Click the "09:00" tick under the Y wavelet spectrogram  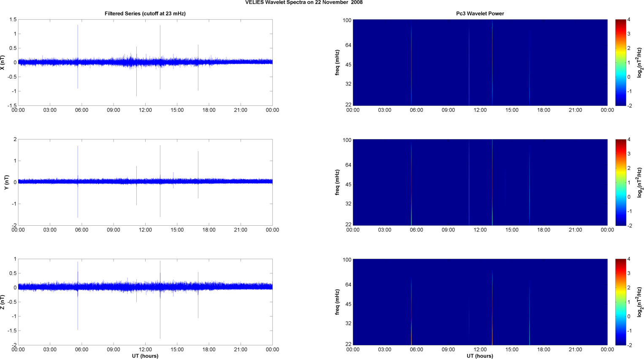448,230
